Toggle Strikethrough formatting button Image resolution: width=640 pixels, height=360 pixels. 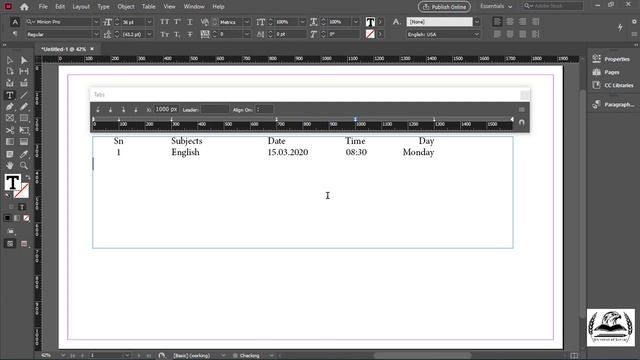(190, 34)
